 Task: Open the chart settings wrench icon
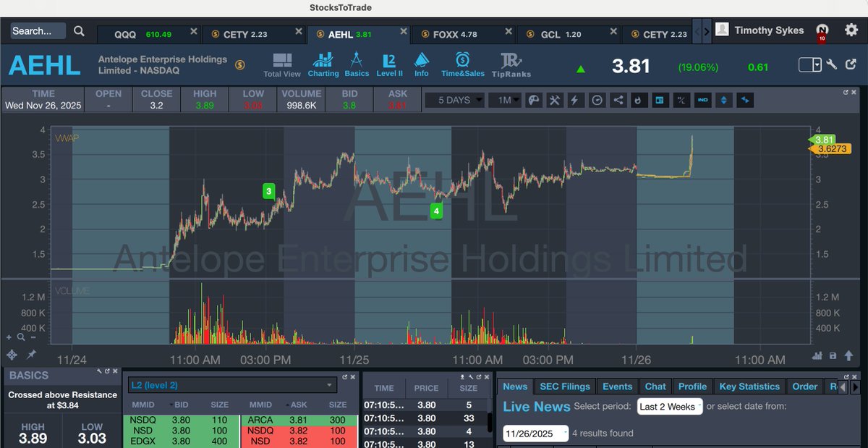pyautogui.click(x=554, y=100)
